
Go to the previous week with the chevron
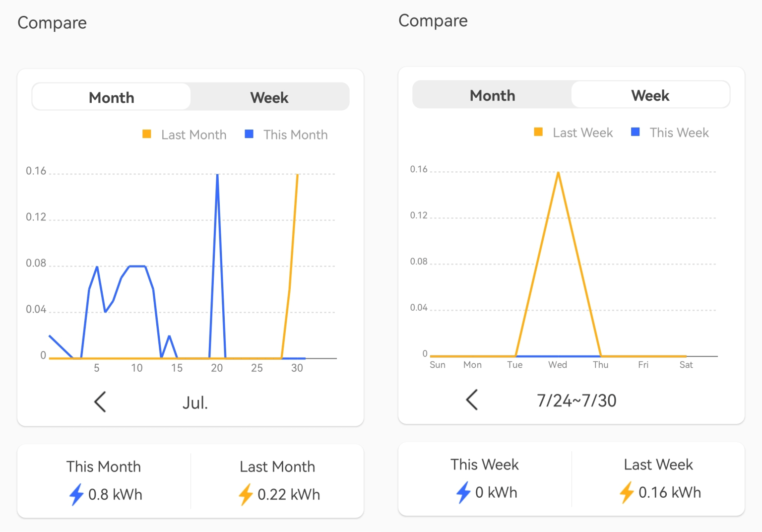(x=472, y=400)
